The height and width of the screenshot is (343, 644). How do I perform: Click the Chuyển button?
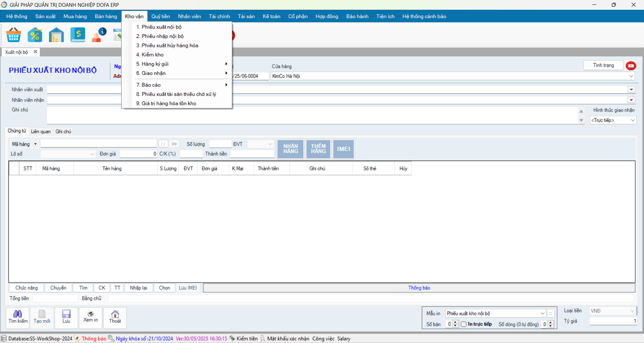[58, 288]
